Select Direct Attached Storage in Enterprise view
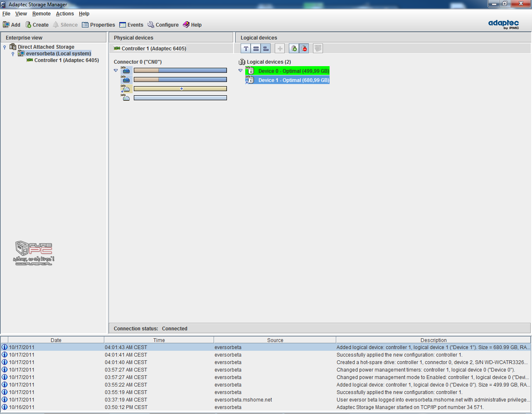Image resolution: width=532 pixels, height=414 pixels. click(x=46, y=47)
